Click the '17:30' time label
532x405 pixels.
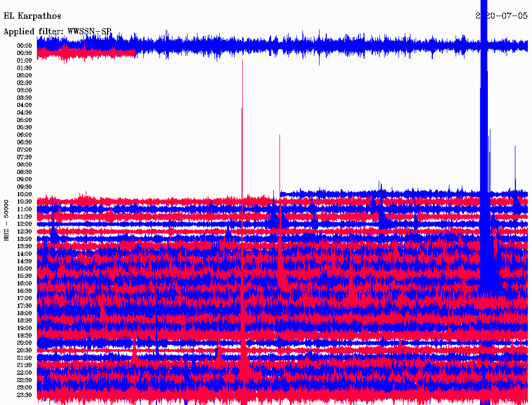pyautogui.click(x=24, y=306)
